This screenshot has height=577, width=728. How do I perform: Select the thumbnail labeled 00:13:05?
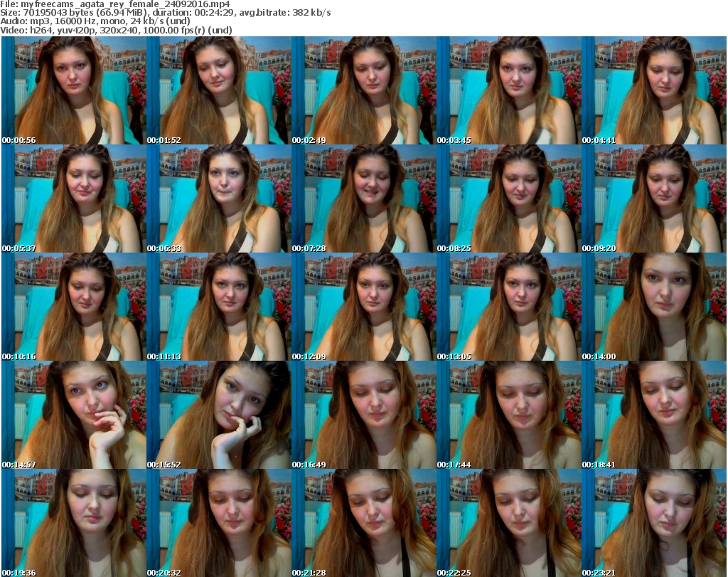(508, 307)
